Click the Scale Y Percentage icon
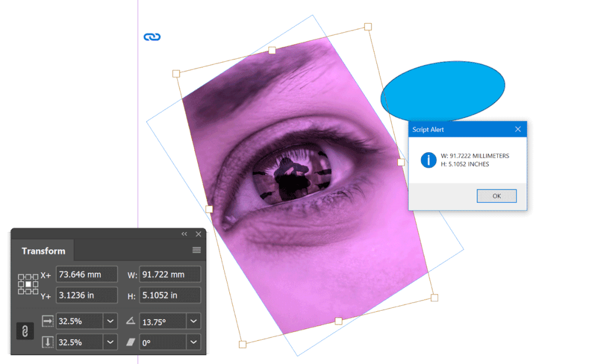This screenshot has width=592, height=364. (x=47, y=342)
